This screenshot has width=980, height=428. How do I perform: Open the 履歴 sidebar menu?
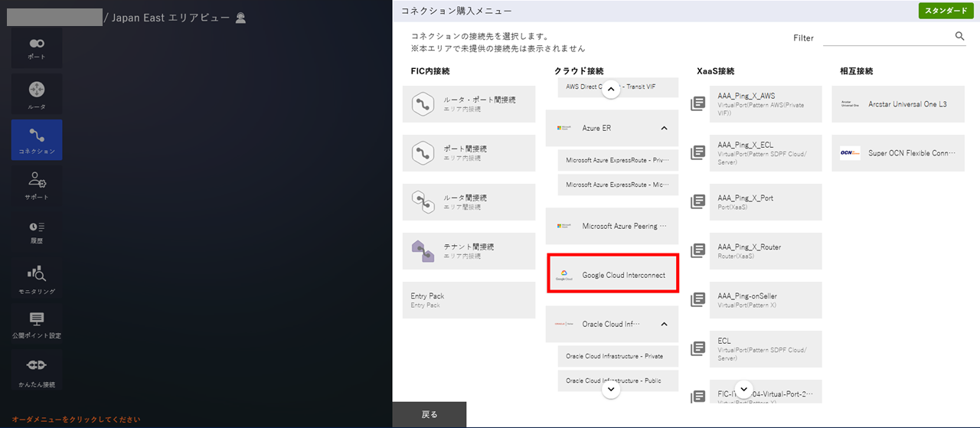[37, 232]
